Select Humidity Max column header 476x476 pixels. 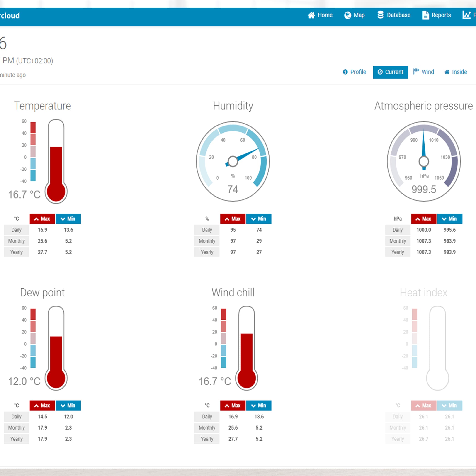[x=233, y=219]
